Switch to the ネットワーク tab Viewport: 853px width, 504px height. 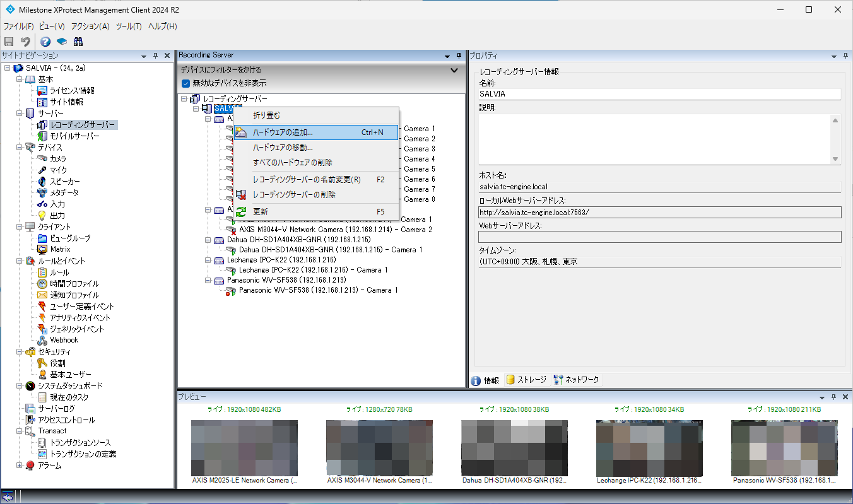pos(577,380)
